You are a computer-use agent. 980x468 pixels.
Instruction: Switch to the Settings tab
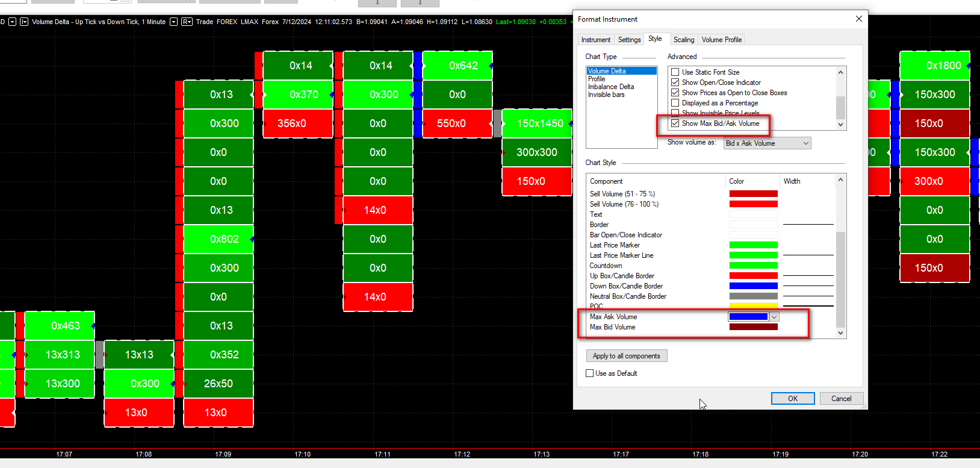click(629, 40)
